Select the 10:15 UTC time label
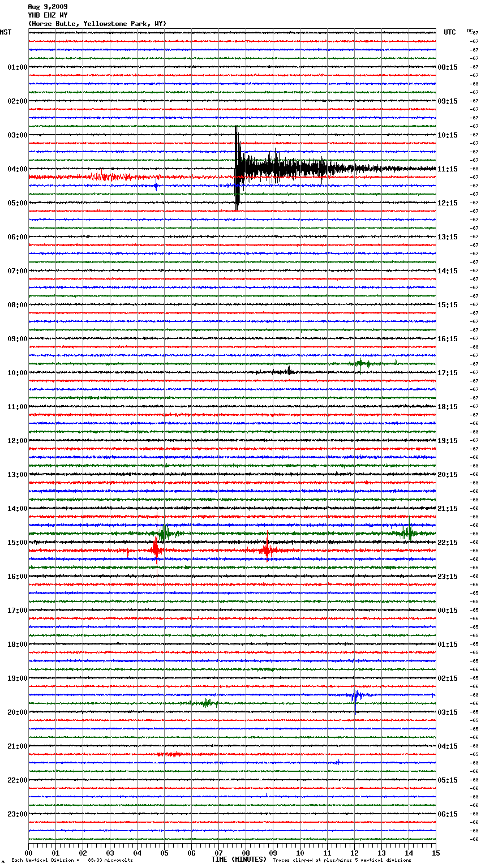This screenshot has width=481, height=868. click(x=448, y=135)
